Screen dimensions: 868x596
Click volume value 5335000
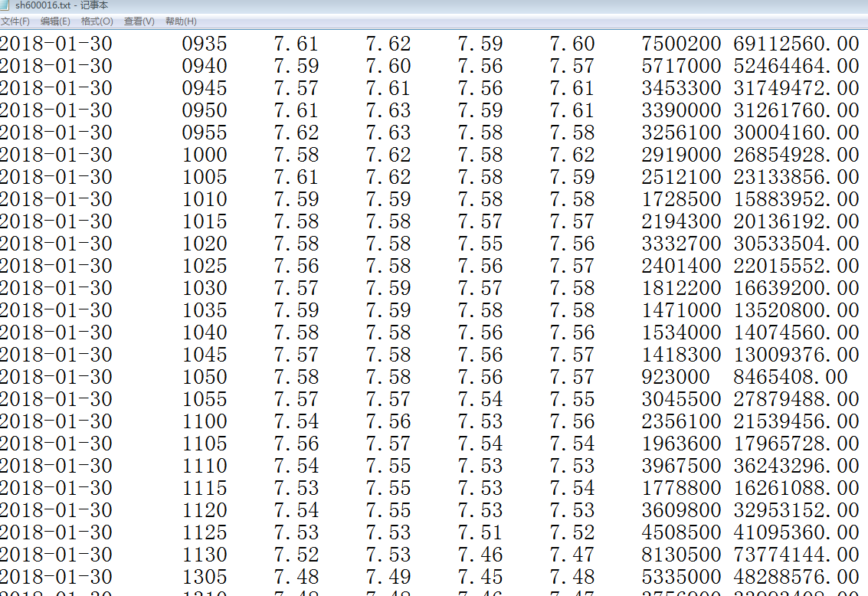[x=681, y=577]
